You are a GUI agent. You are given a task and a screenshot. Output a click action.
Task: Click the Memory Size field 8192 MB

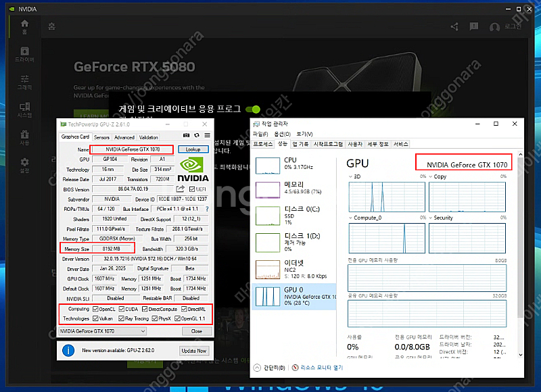[x=112, y=249]
